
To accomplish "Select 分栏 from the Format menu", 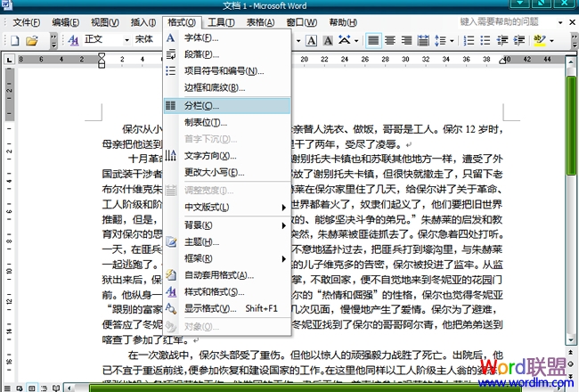I will (x=200, y=105).
